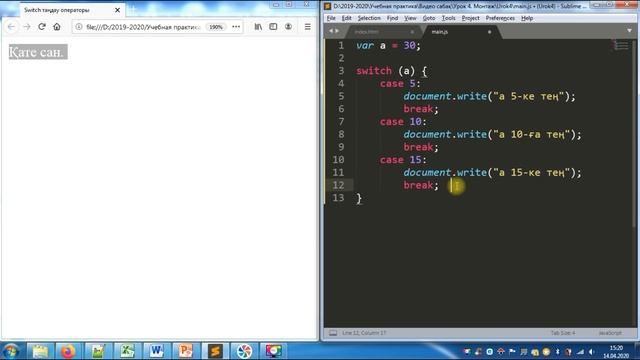
Task: Open Find menu in Sublime Text
Action: click(392, 18)
